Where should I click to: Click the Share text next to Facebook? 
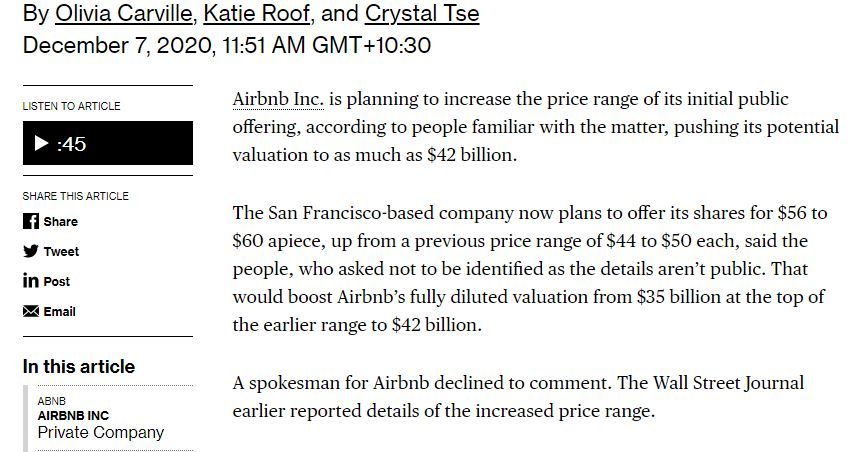(60, 221)
